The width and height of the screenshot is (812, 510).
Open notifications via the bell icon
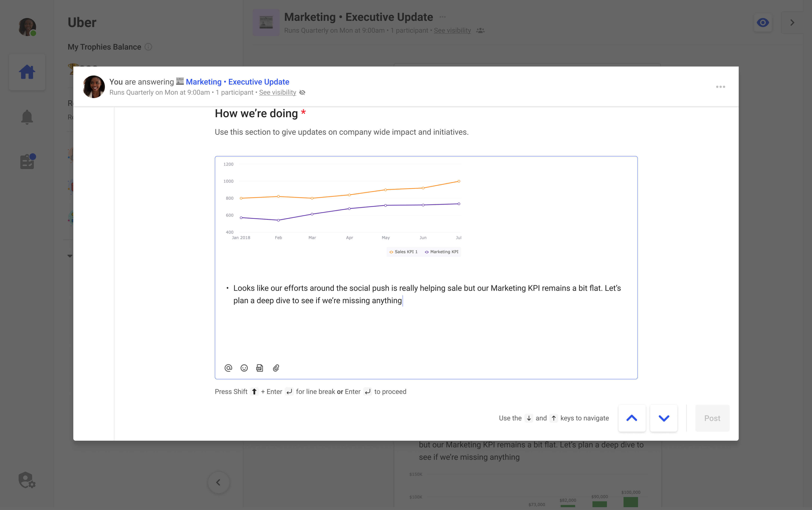[27, 117]
